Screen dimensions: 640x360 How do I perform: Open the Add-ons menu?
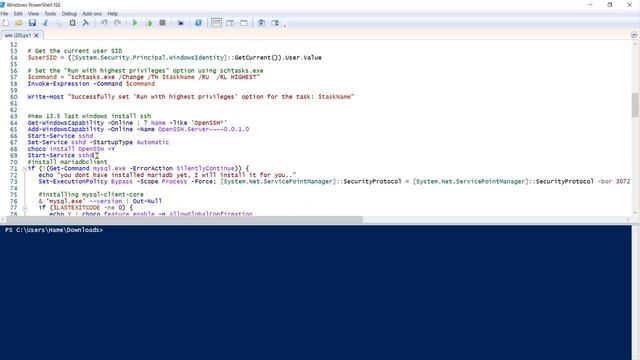click(x=92, y=13)
